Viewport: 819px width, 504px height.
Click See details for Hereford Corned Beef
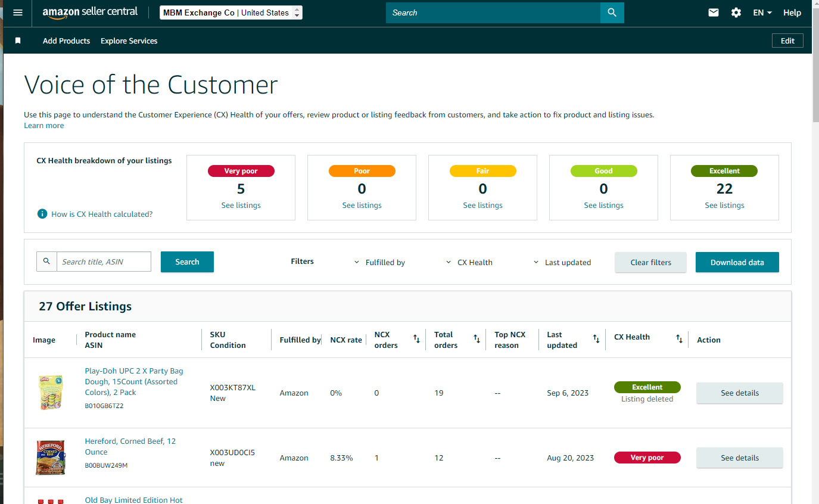click(739, 458)
